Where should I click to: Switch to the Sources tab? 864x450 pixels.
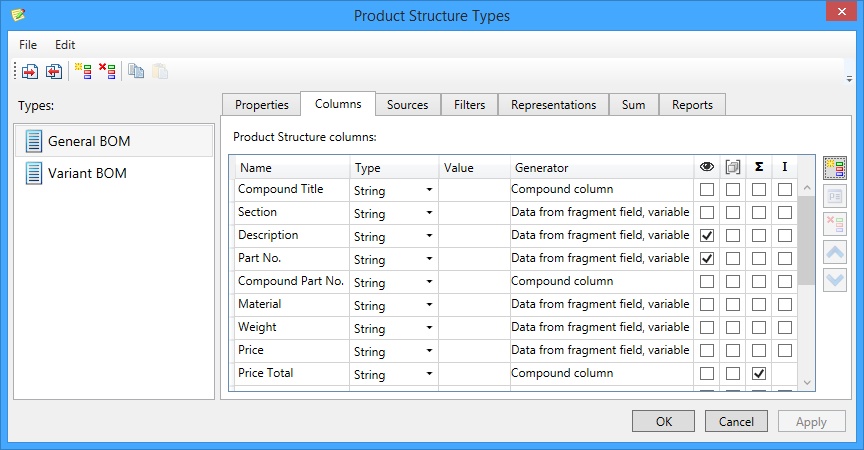click(x=407, y=105)
